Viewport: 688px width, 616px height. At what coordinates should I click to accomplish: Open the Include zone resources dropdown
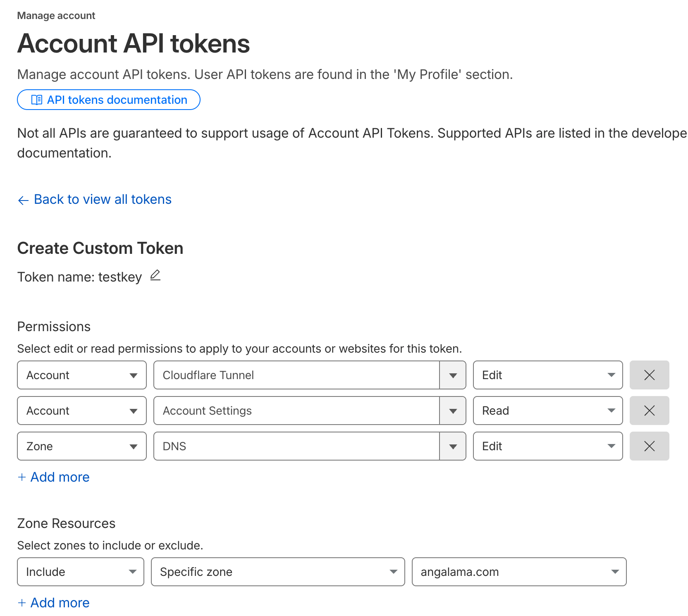[x=80, y=572]
